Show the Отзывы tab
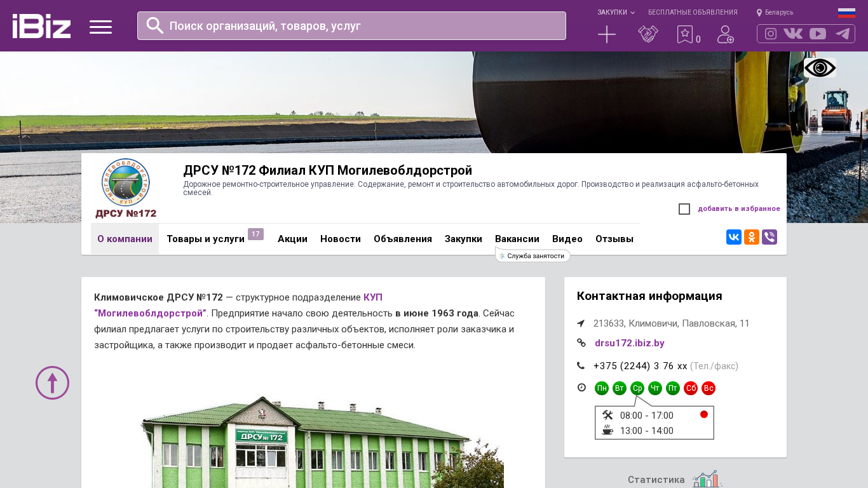This screenshot has height=488, width=868. (x=614, y=239)
